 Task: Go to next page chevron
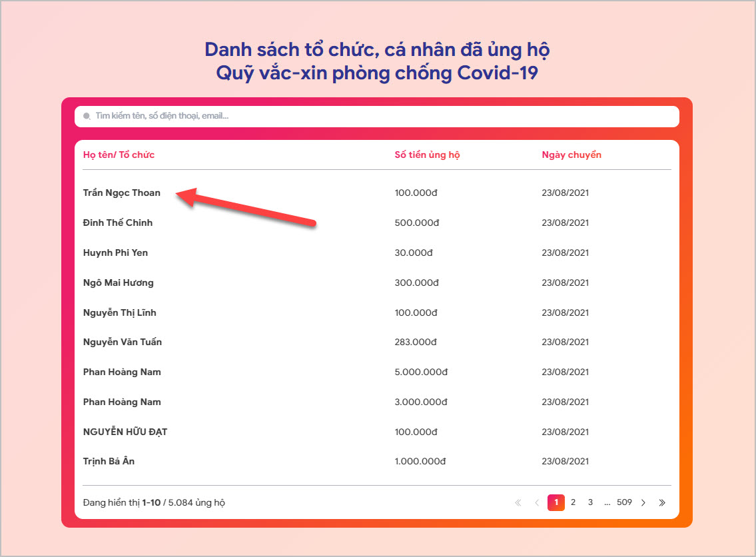click(643, 502)
